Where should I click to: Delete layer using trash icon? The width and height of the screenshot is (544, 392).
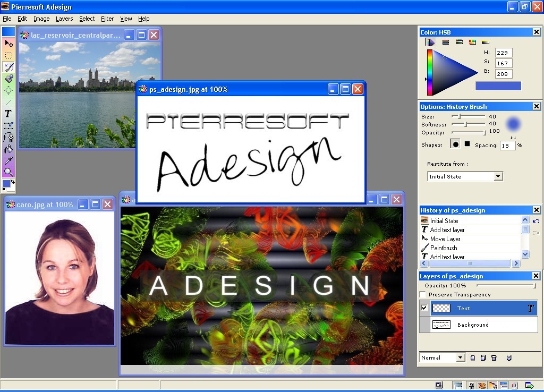pyautogui.click(x=494, y=357)
